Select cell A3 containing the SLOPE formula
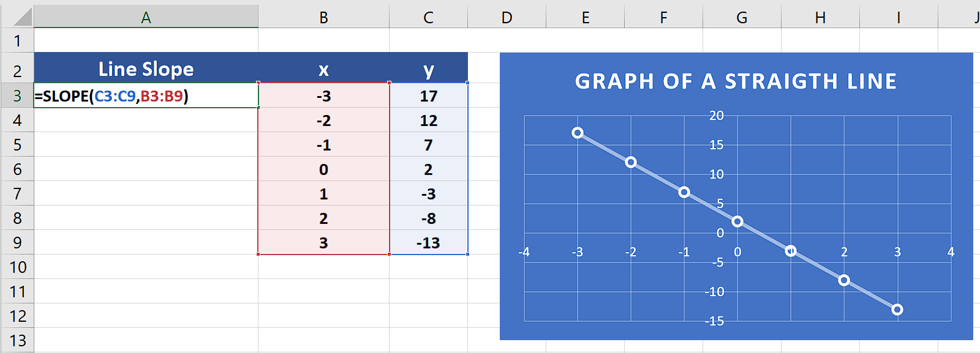The width and height of the screenshot is (980, 353). tap(144, 95)
